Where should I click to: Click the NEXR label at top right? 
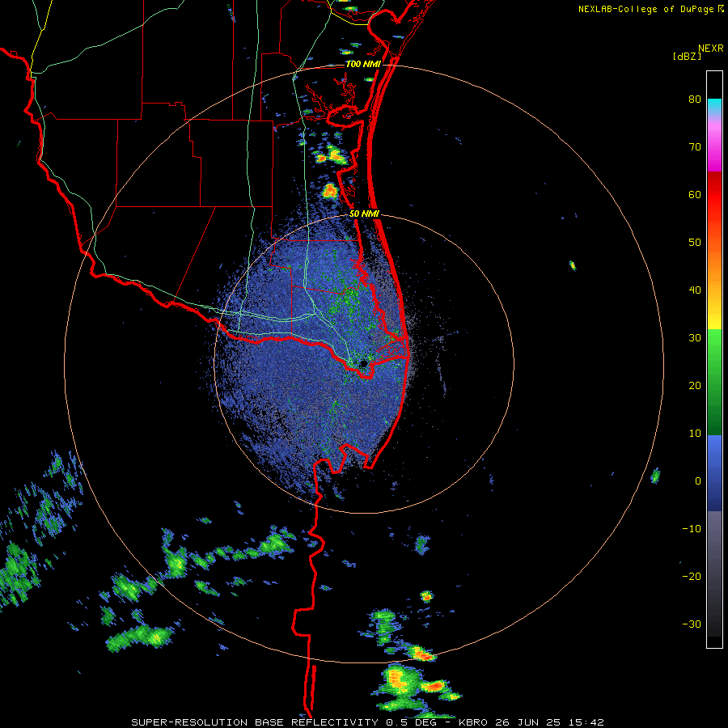(x=710, y=49)
